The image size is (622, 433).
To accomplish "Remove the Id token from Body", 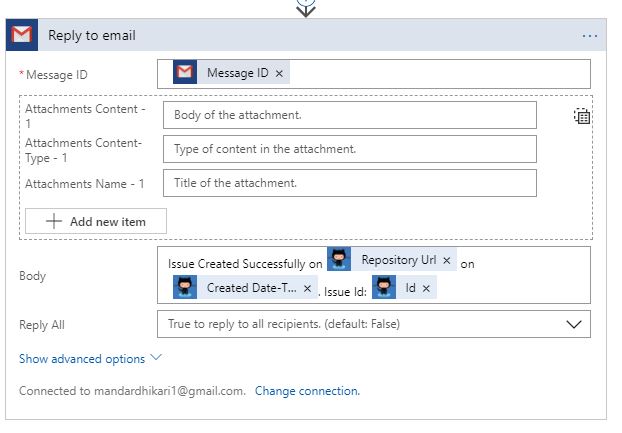I will pyautogui.click(x=426, y=288).
